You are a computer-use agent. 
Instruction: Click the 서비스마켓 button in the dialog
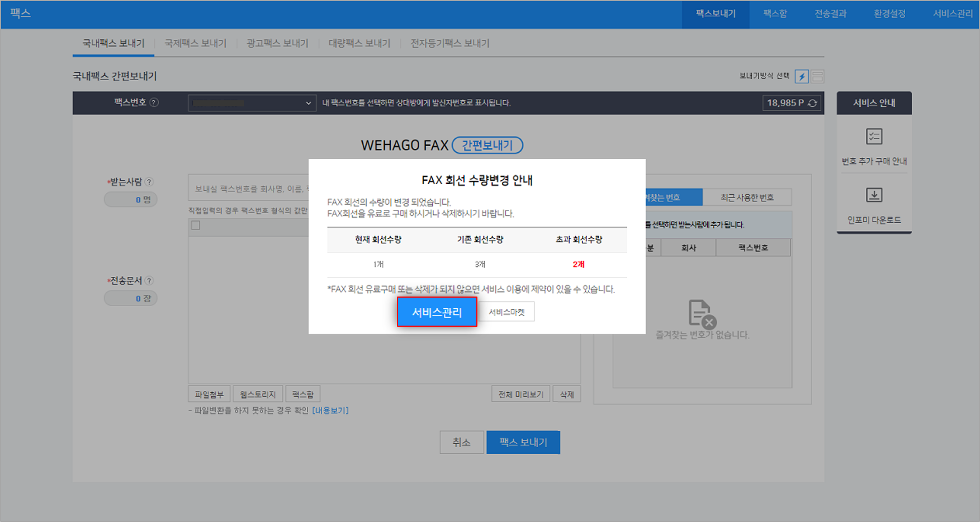coord(506,312)
